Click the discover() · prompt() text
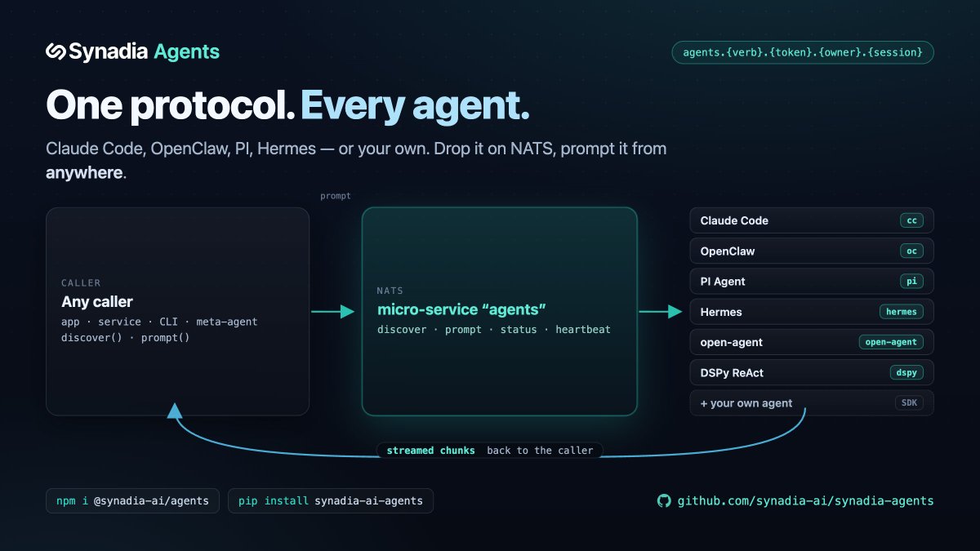Viewport: 980px width, 551px height. click(125, 337)
